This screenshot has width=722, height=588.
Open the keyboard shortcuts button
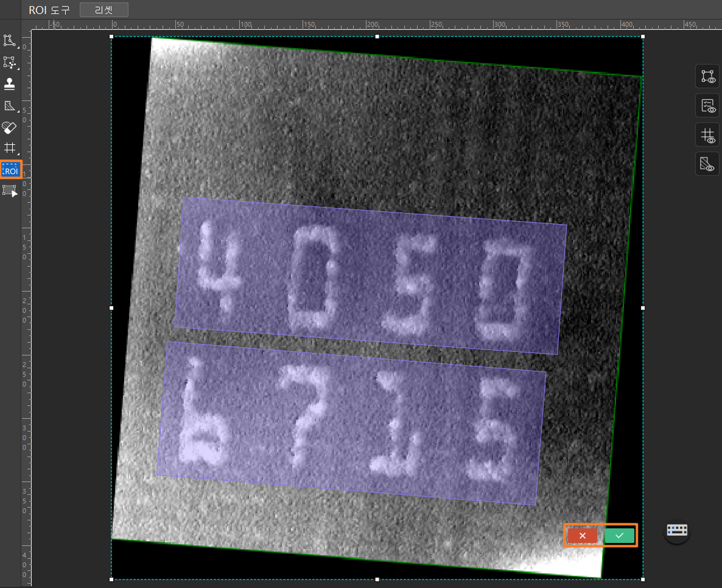tap(677, 530)
